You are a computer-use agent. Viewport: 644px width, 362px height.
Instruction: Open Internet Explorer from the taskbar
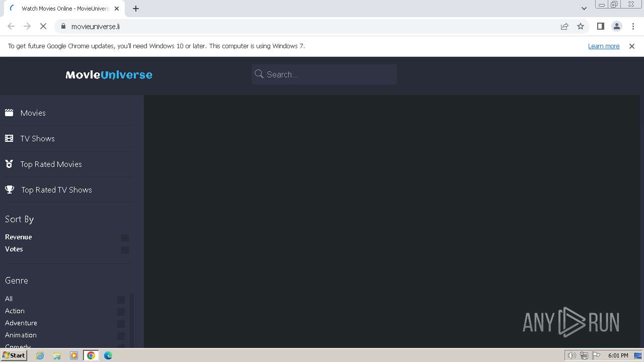pyautogui.click(x=40, y=355)
